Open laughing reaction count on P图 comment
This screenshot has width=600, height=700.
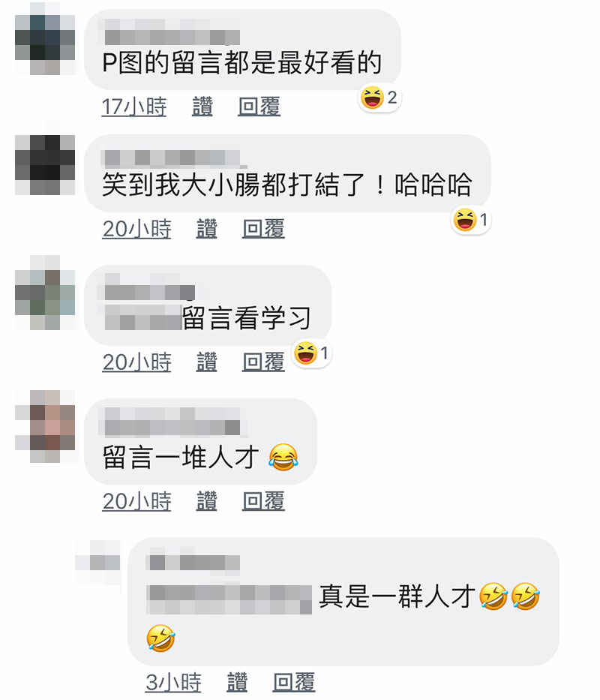click(x=379, y=98)
